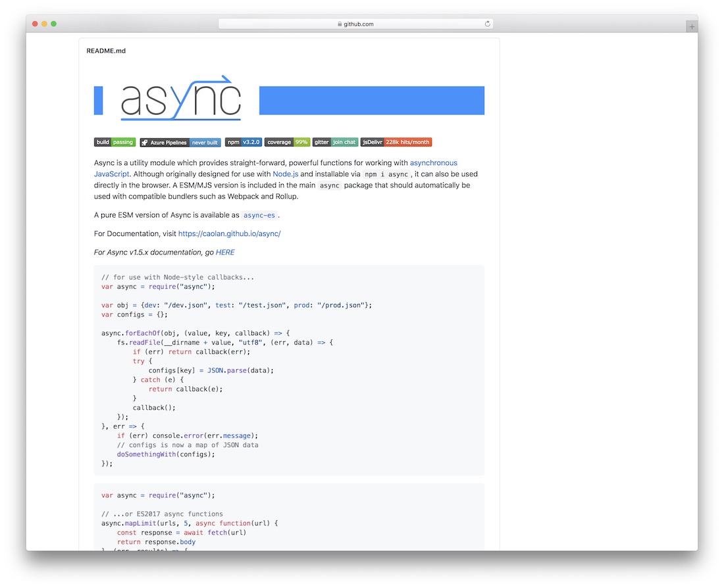Click the README.md file heading
This screenshot has height=588, width=724.
point(106,51)
